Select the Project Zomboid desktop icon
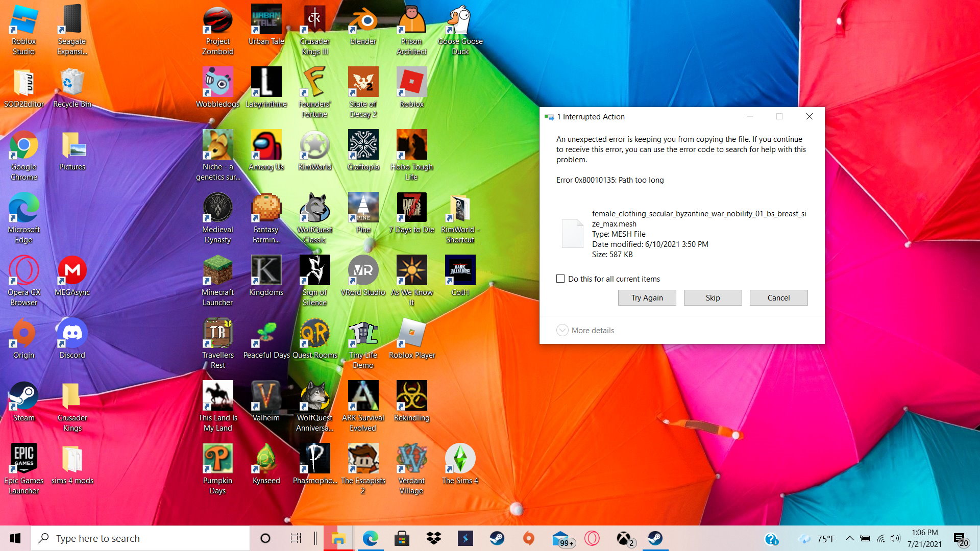980x551 pixels. [218, 31]
